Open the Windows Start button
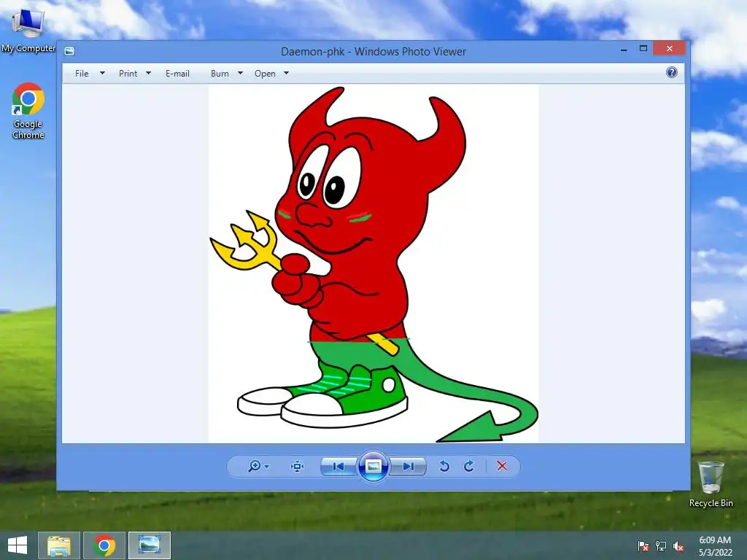The image size is (747, 560). (x=18, y=545)
